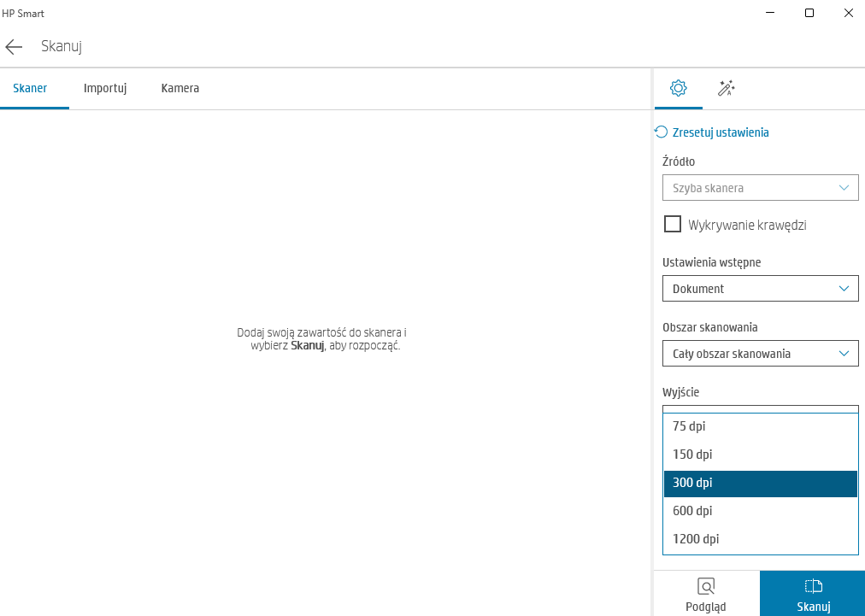Open the magic wand auto-enhance tab
Screen dimensions: 865x616
point(727,88)
